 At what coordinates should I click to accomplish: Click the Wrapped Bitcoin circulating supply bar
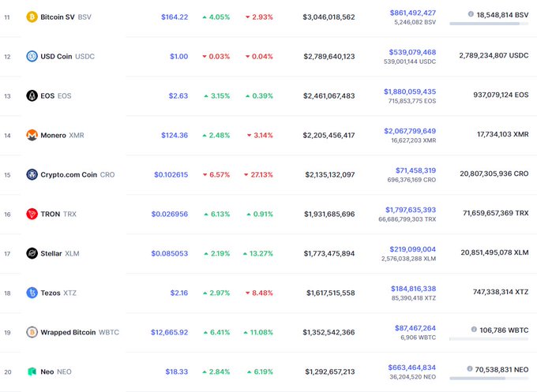tap(489, 339)
